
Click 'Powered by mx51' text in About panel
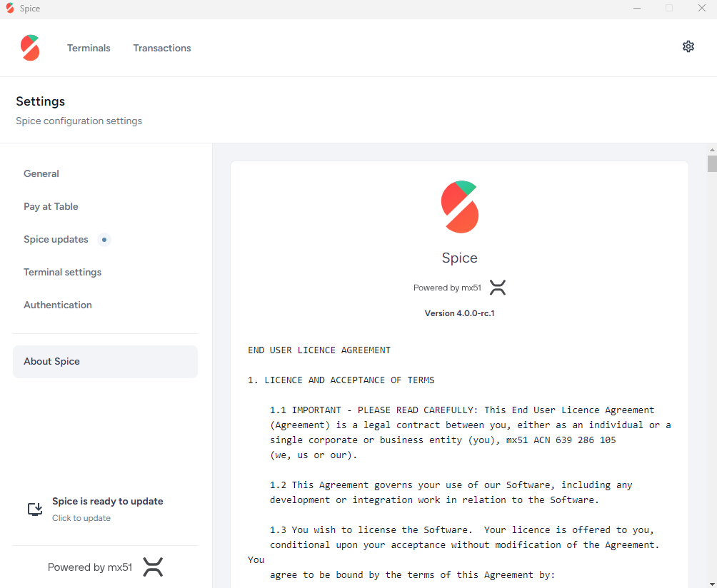(x=447, y=288)
